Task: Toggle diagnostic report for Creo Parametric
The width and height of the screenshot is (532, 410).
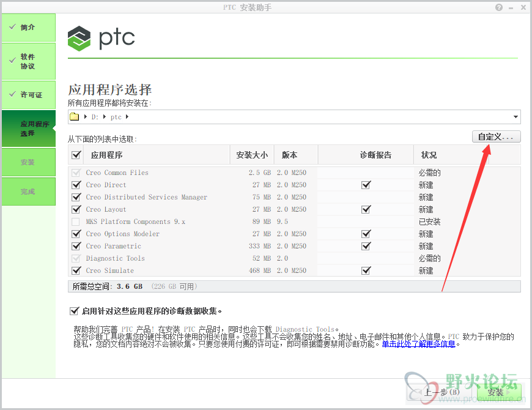Action: [366, 246]
